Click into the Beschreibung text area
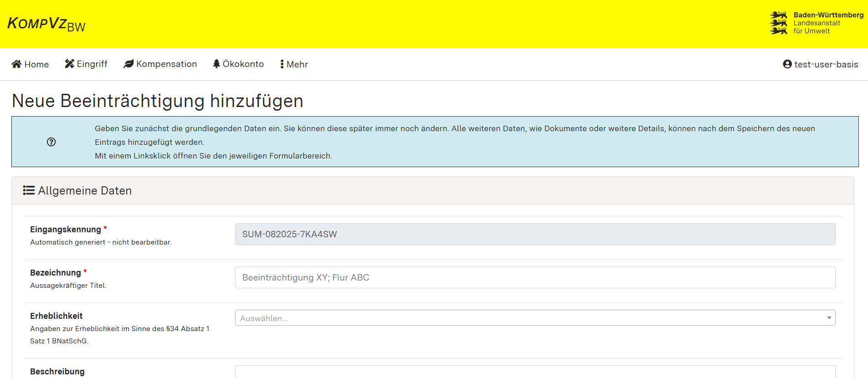This screenshot has width=868, height=378. [535, 372]
